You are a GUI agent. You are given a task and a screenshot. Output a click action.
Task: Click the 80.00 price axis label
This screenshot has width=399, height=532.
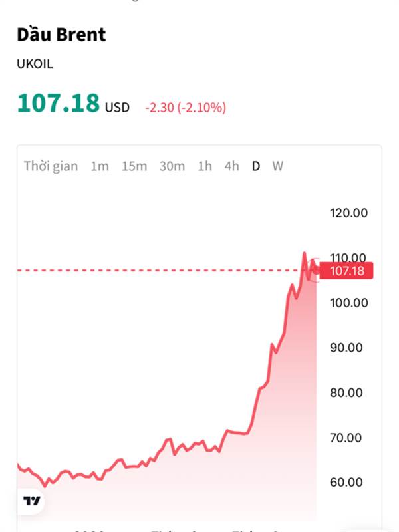[x=346, y=392]
